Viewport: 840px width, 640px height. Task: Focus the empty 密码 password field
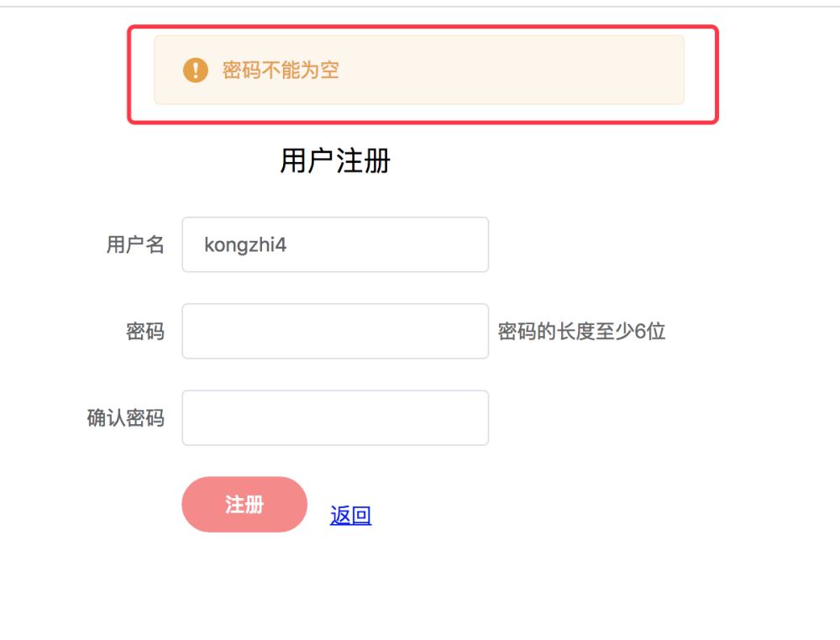click(x=335, y=332)
